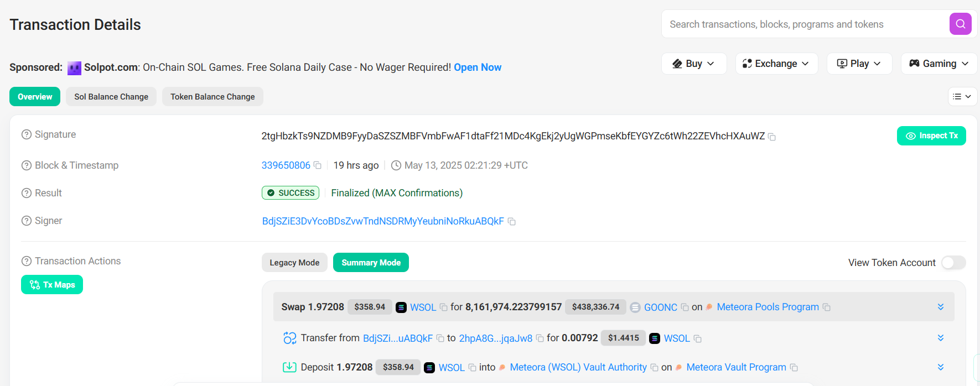
Task: Expand the Transfer action details
Action: pos(941,338)
